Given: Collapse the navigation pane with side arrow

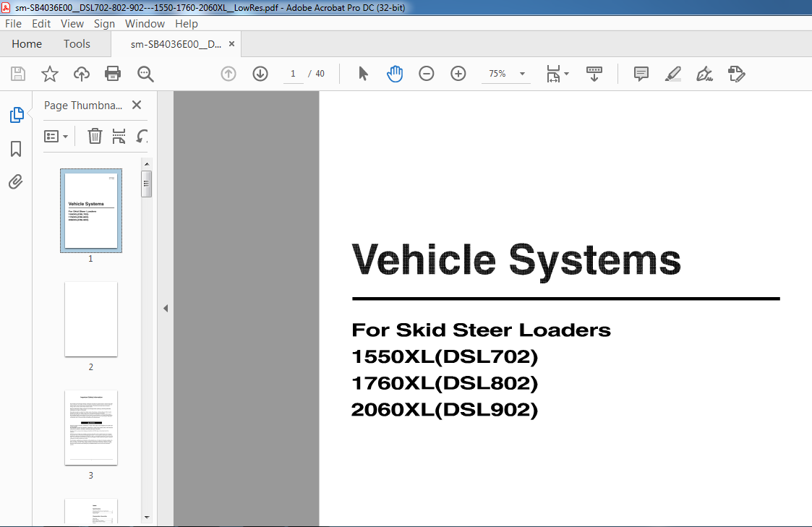Looking at the screenshot, I should (x=166, y=309).
